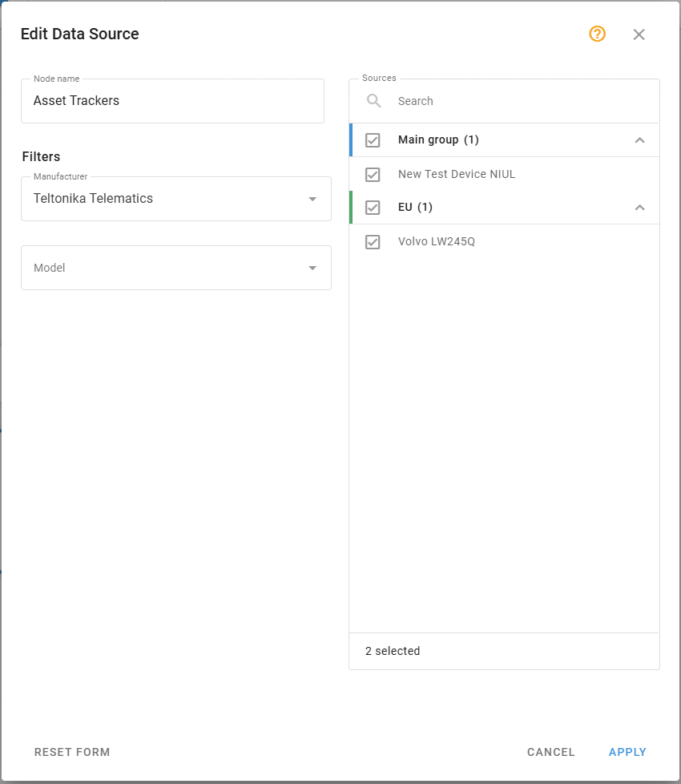Image resolution: width=681 pixels, height=784 pixels.
Task: Uncheck the New Test Device NIUL checkbox
Action: pyautogui.click(x=373, y=174)
